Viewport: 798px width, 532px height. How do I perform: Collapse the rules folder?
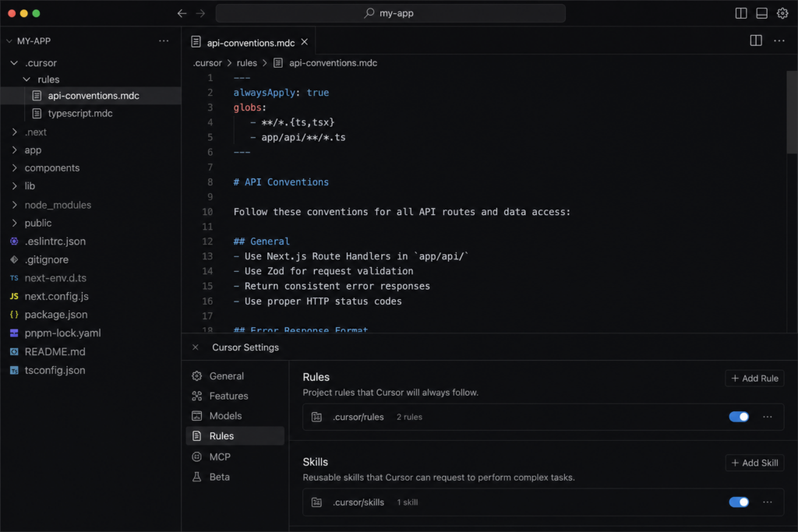pos(26,79)
